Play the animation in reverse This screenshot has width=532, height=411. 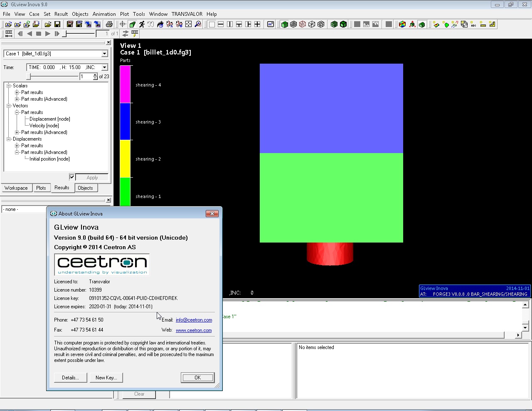click(30, 34)
